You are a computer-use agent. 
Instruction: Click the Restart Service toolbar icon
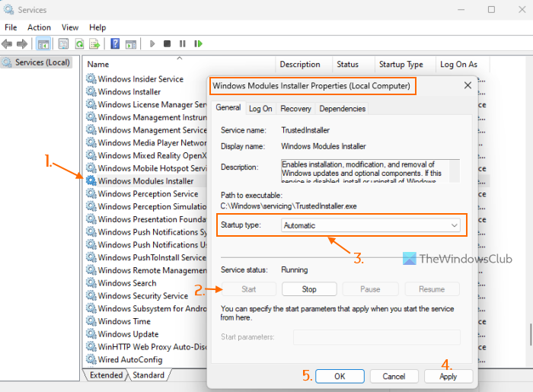click(x=198, y=44)
